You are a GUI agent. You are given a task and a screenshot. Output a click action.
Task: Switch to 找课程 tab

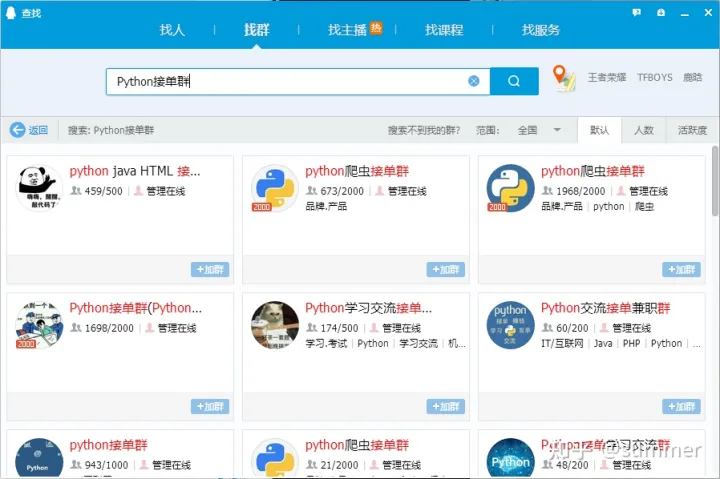click(444, 30)
